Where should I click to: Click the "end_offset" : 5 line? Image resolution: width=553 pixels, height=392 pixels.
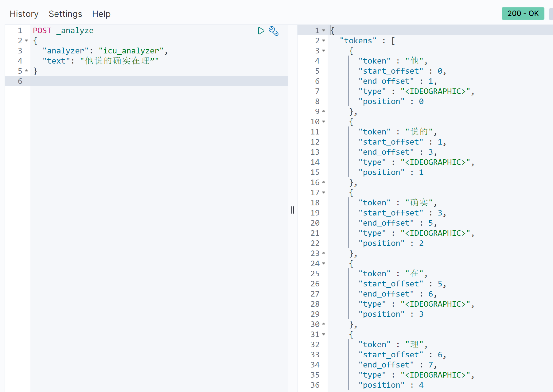398,223
